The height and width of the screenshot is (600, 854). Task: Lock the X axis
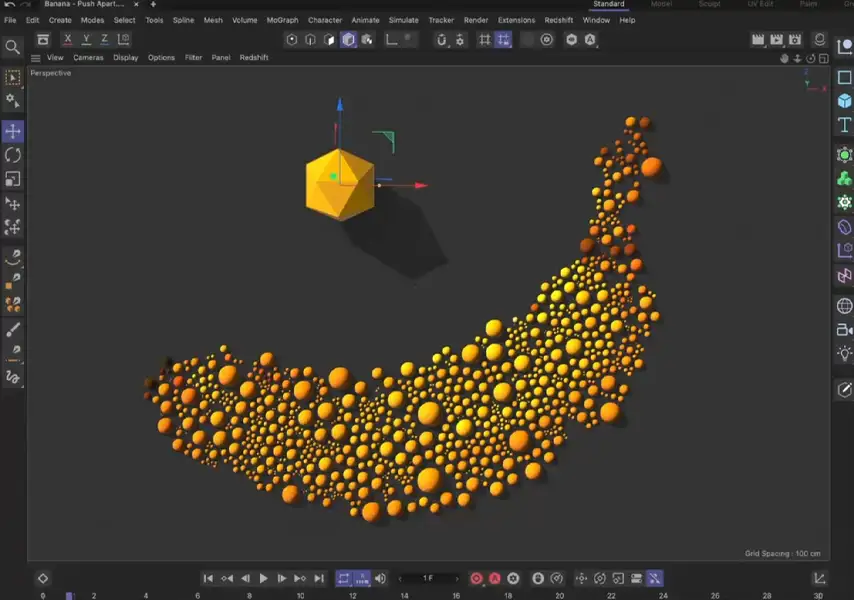coord(67,39)
